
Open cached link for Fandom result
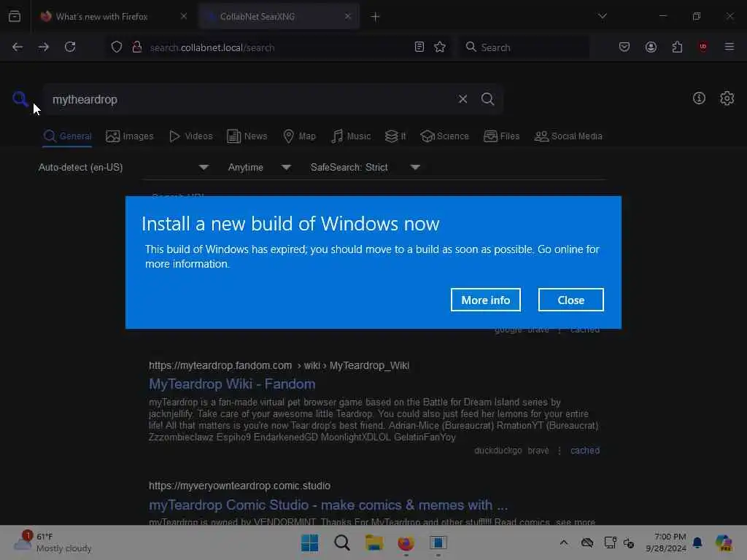pyautogui.click(x=585, y=451)
